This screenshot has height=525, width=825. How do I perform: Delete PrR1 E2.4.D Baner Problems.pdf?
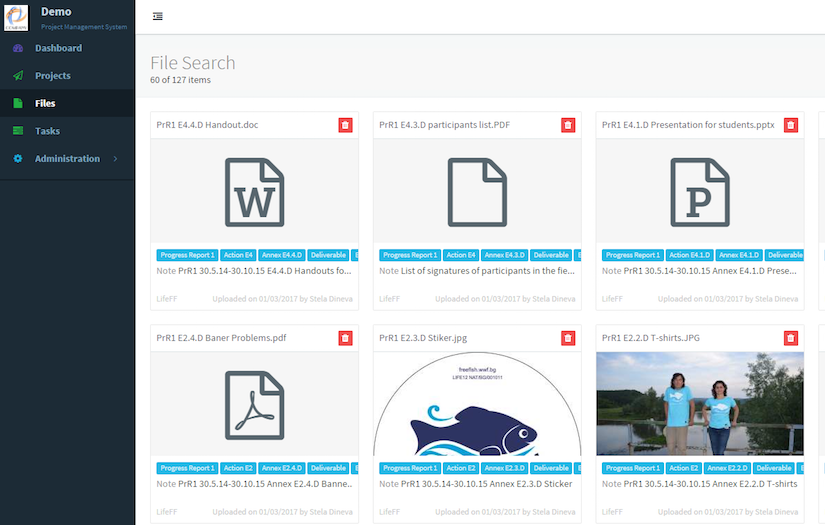click(x=345, y=338)
